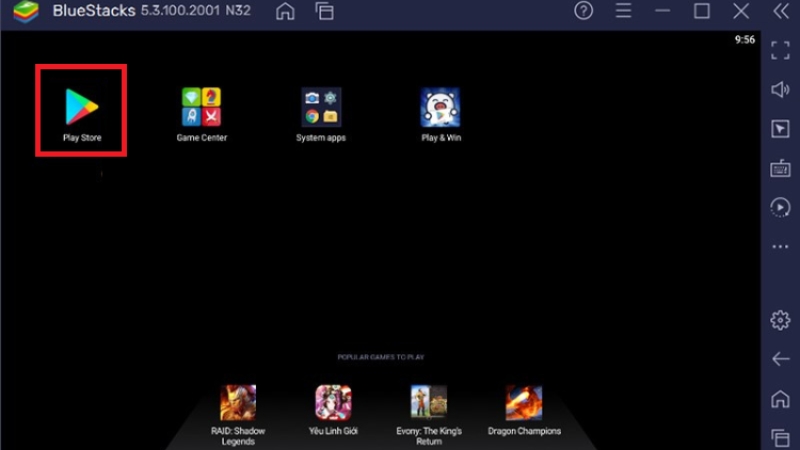Screen dimensions: 800x450
Task: Open recent apps icon in sidebar bottom
Action: [780, 438]
